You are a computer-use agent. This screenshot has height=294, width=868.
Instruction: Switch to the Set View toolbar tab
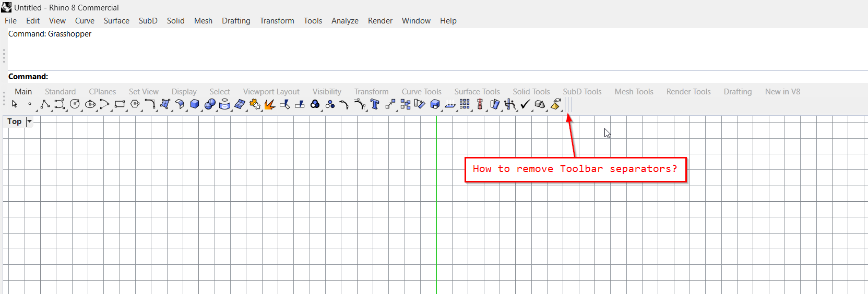pyautogui.click(x=144, y=92)
